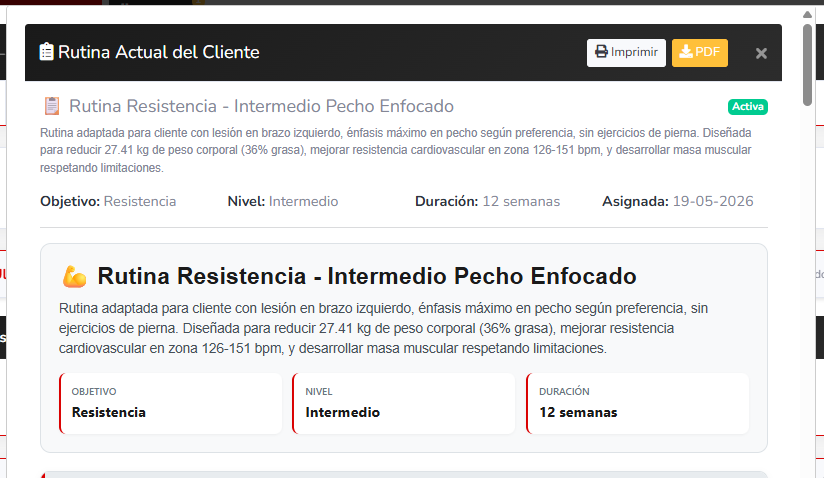
Task: Click the green Activa status badge
Action: (747, 107)
